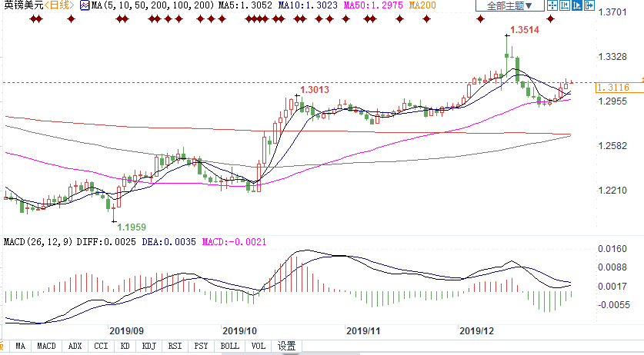Click the last icon in top-right toolbar
This screenshot has height=355, width=644.
pyautogui.click(x=589, y=6)
